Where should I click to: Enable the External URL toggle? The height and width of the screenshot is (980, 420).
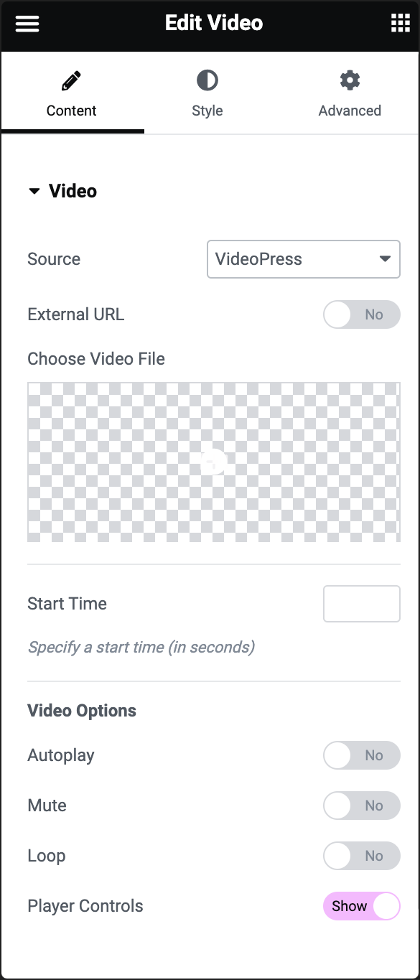tap(362, 314)
